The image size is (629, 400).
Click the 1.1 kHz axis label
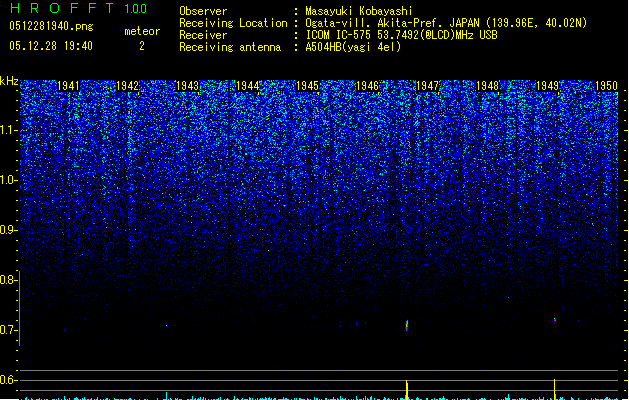[8, 130]
